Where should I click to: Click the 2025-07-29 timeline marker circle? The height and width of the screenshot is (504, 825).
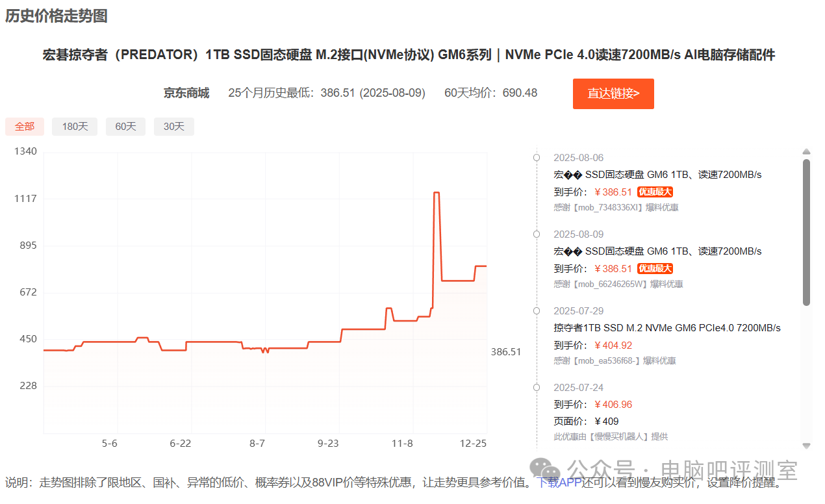point(537,310)
